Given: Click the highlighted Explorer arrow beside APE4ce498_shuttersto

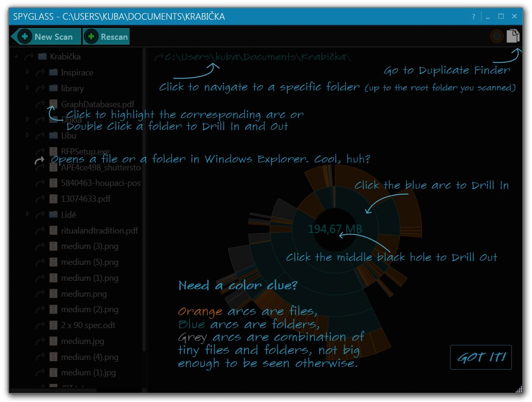Looking at the screenshot, I should 39,161.
